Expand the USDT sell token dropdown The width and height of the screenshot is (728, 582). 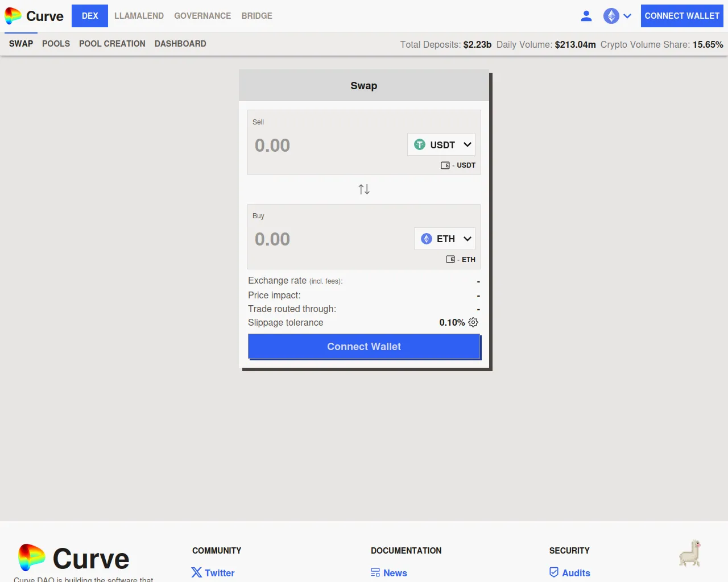[441, 145]
